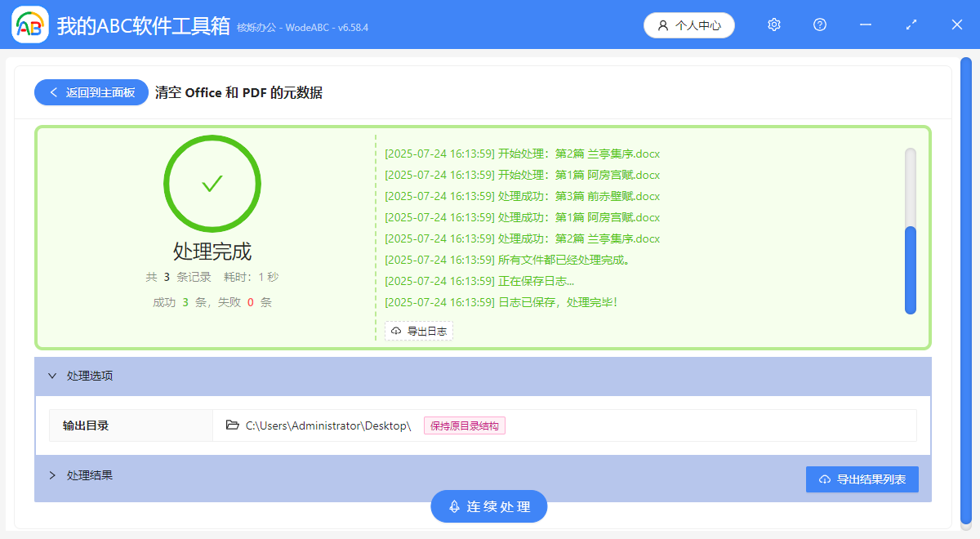Click app title 我的ABC软件工具箱
The width and height of the screenshot is (980, 539).
point(144,26)
